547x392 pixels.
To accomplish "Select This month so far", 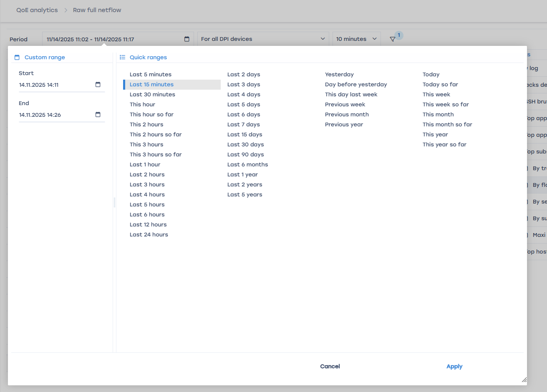I will [x=447, y=125].
